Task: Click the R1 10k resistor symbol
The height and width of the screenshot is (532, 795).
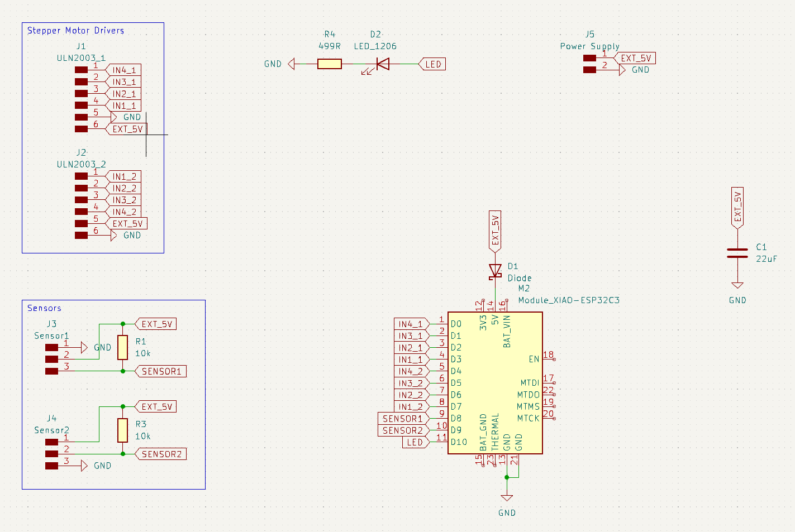Action: [x=122, y=347]
